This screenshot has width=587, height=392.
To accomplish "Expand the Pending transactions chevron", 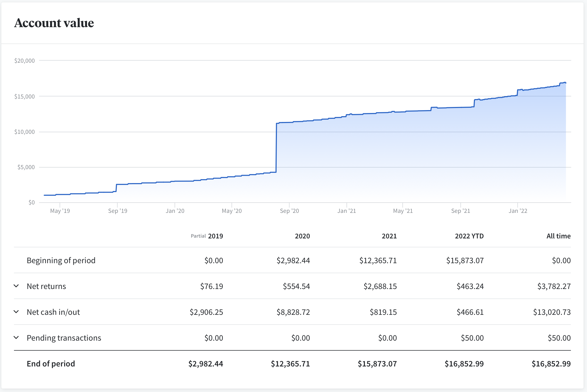I will [x=16, y=337].
